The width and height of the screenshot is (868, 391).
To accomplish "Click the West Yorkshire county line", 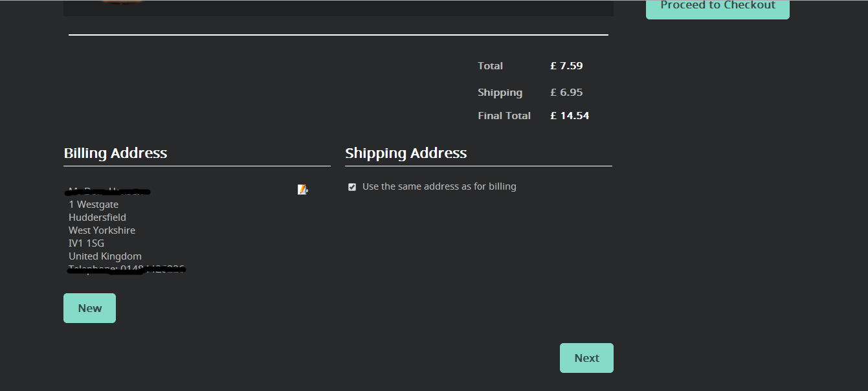I will (102, 230).
